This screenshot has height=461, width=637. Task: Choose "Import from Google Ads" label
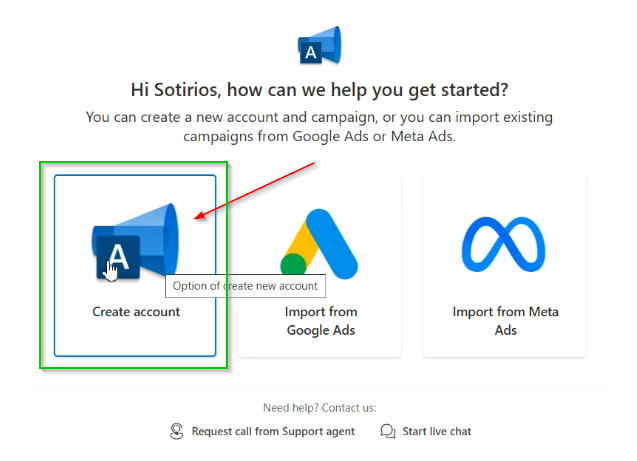pos(320,321)
